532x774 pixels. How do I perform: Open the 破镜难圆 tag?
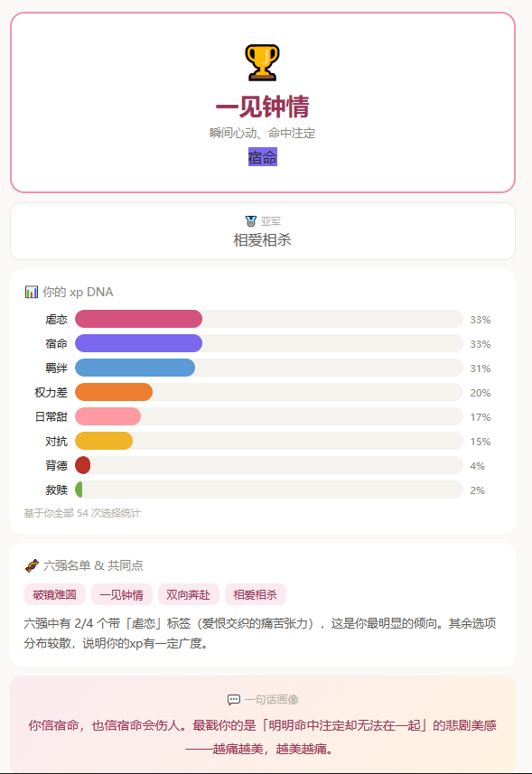(55, 595)
